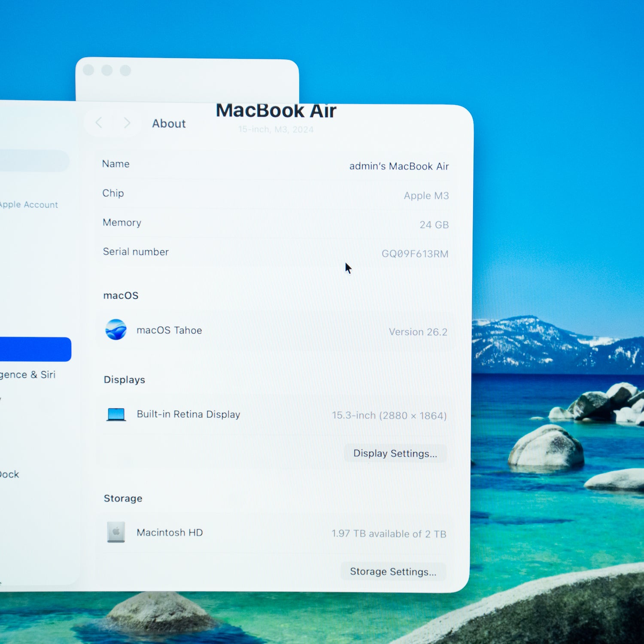Click the name admin's MacBook Air
The image size is (644, 644).
398,167
